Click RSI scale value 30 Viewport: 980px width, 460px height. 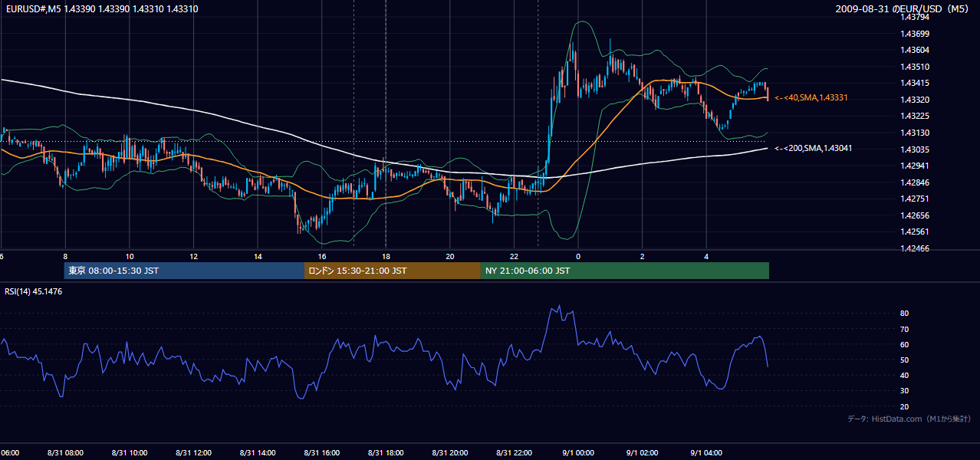(x=904, y=391)
